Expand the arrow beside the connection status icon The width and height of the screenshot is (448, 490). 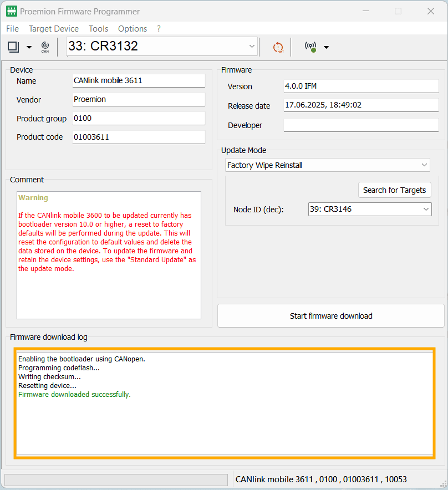pos(326,48)
